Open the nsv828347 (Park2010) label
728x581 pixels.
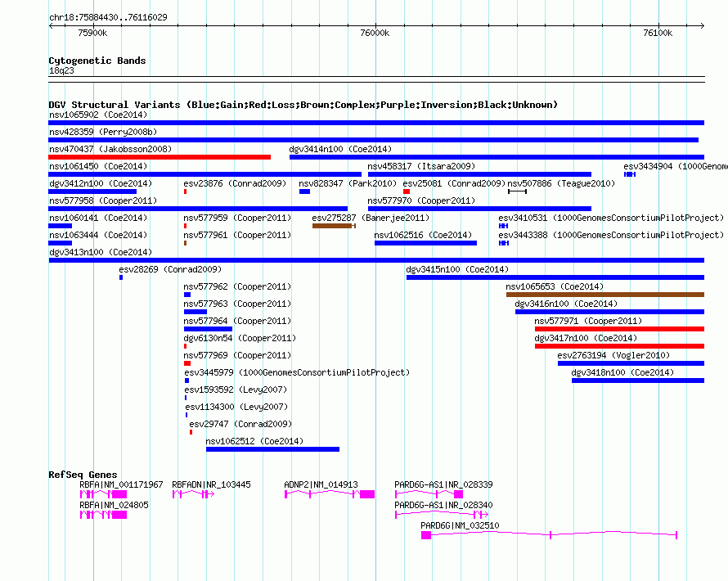[x=348, y=183]
